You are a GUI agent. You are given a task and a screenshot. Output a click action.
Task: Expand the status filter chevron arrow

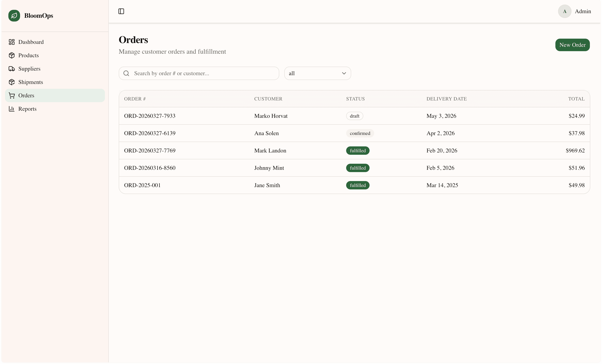[344, 73]
